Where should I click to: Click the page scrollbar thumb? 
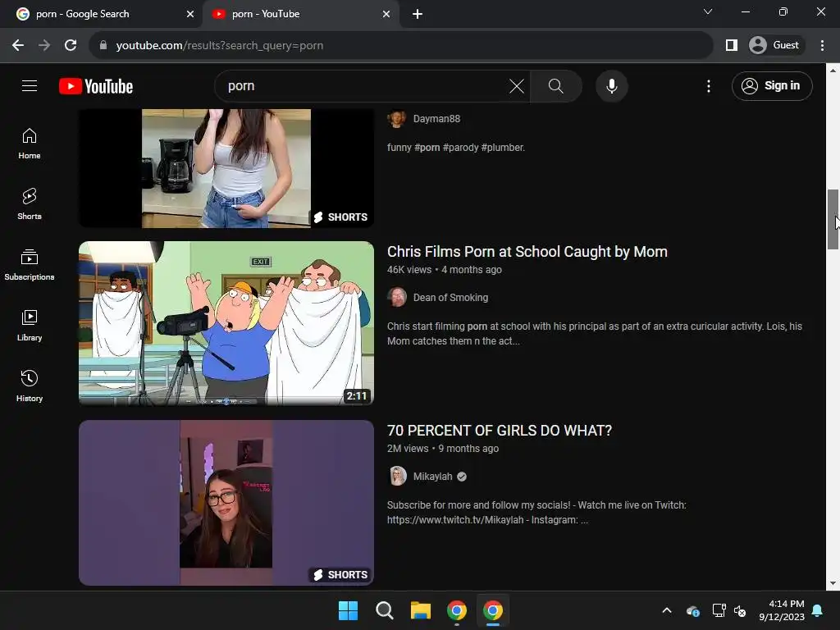point(833,219)
